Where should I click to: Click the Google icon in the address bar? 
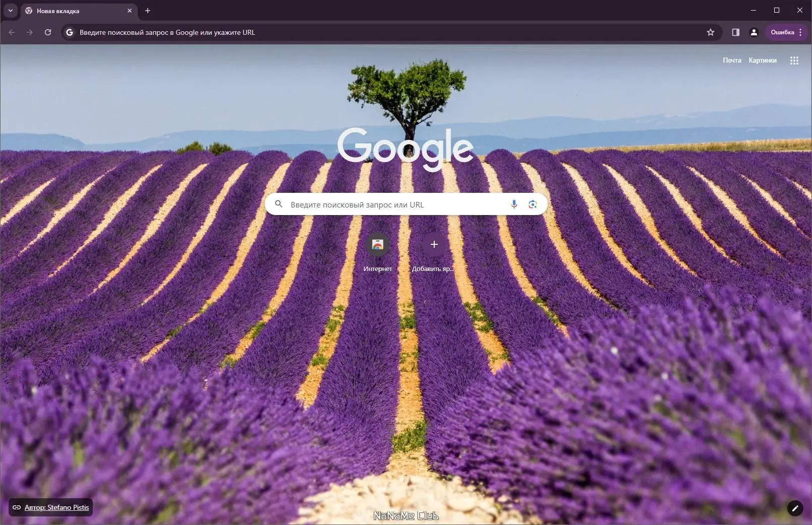pos(70,32)
